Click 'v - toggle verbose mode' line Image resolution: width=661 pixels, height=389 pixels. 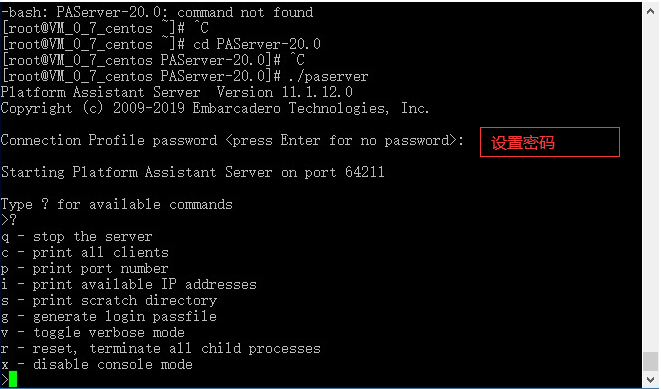point(93,333)
